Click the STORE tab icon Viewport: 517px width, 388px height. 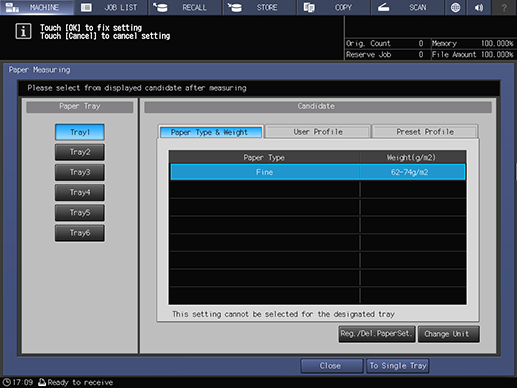[x=235, y=7]
